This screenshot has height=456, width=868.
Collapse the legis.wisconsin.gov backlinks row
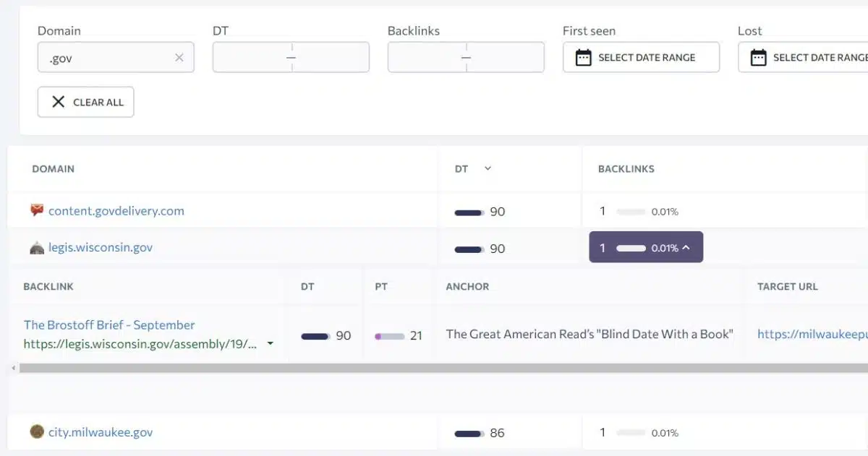click(686, 248)
